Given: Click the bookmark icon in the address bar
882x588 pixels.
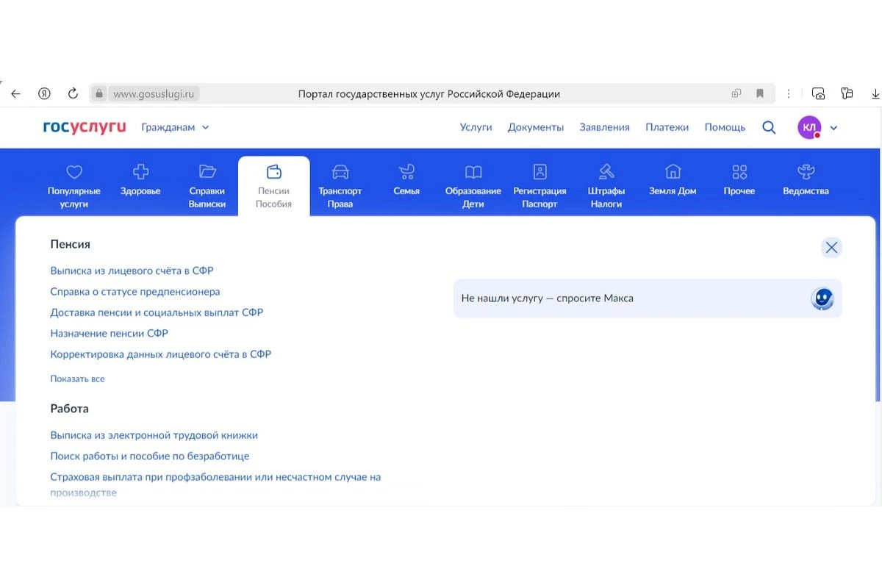Looking at the screenshot, I should [x=760, y=93].
